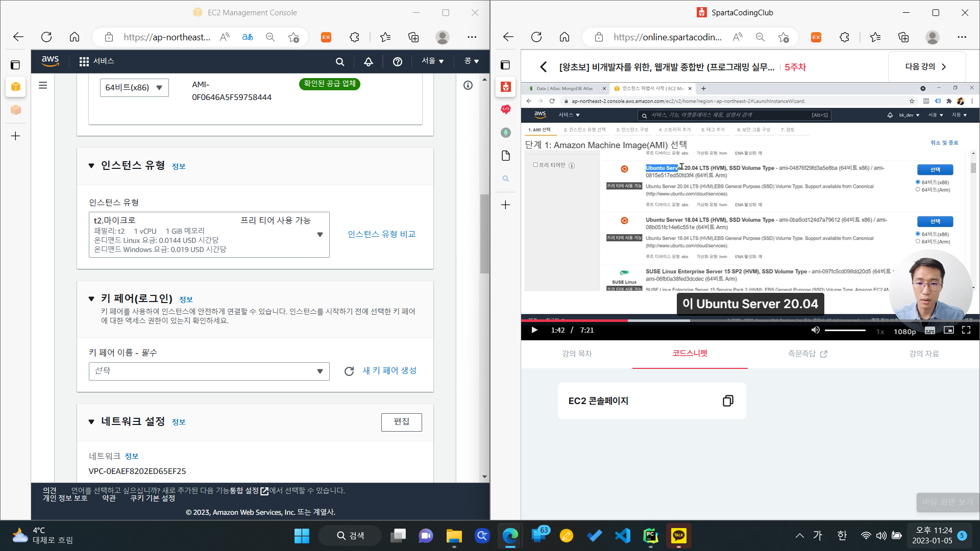This screenshot has height=551, width=980.
Task: Switch to 코드스니펫 tab
Action: (690, 354)
